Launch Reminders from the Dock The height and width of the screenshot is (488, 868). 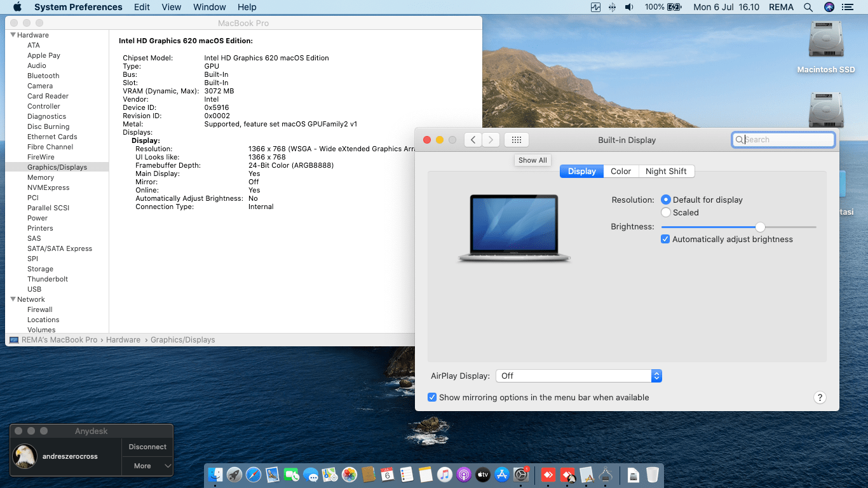[x=407, y=475]
